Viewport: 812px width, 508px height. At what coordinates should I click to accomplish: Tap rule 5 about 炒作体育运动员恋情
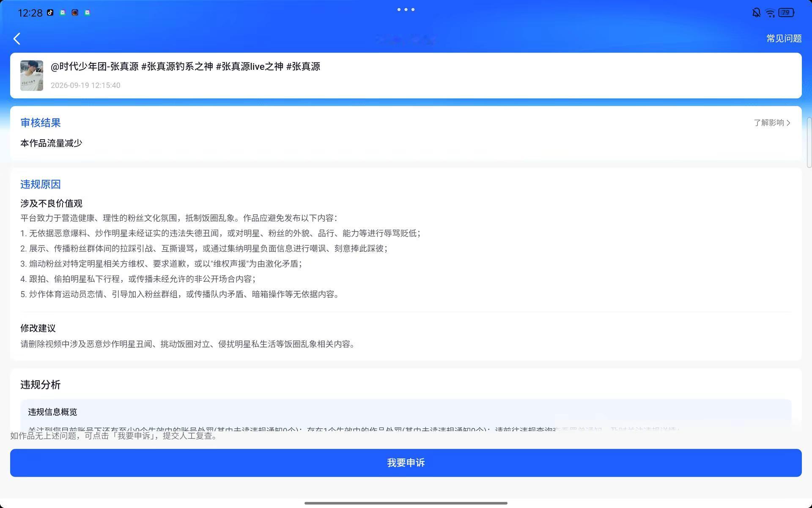(x=181, y=294)
